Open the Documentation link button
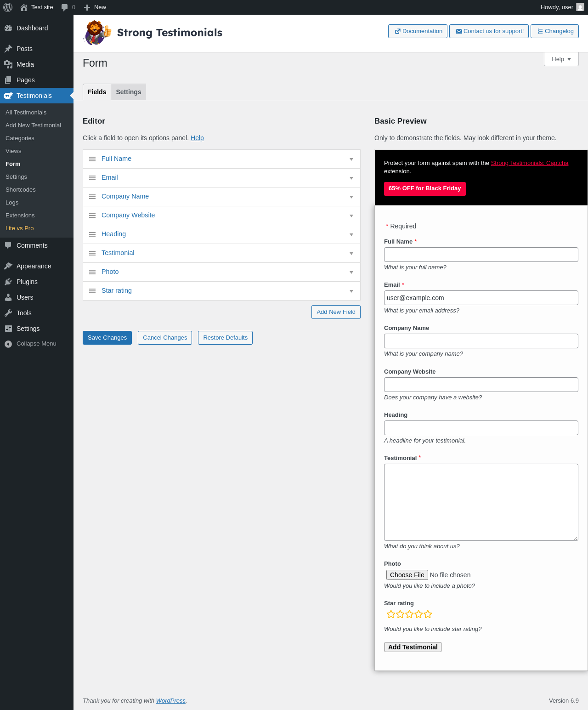Viewport: 588px width, 710px height. 418,31
